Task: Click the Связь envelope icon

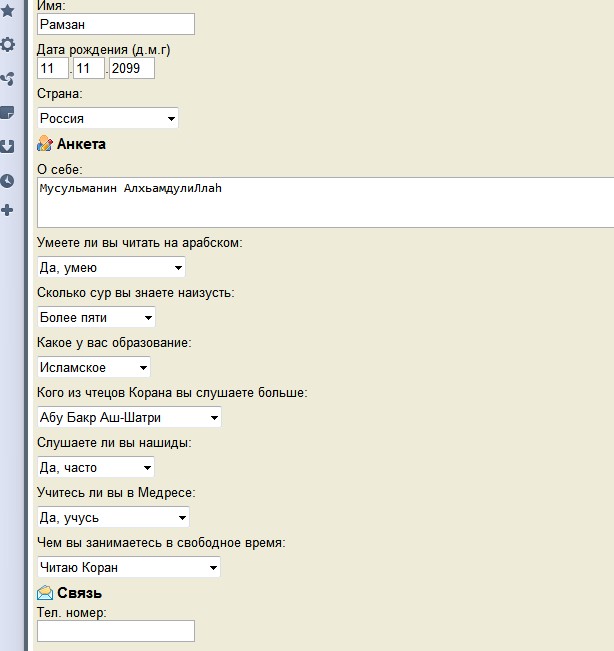Action: coord(45,593)
